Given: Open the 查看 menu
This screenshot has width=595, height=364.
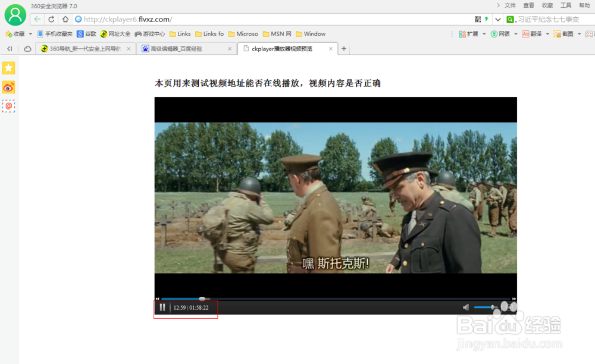Looking at the screenshot, I should (528, 5).
